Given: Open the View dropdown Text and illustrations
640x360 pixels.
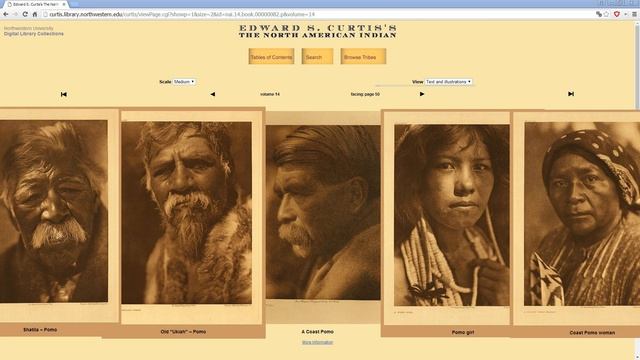Looking at the screenshot, I should point(449,82).
